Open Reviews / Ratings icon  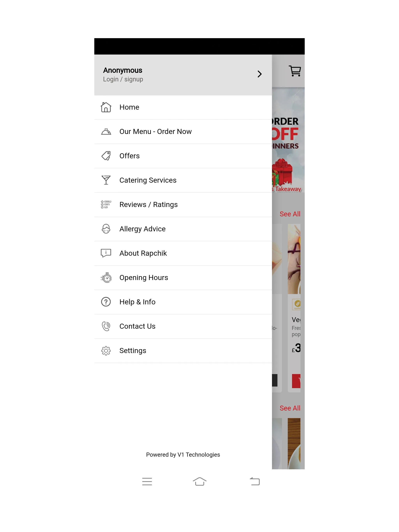point(106,204)
